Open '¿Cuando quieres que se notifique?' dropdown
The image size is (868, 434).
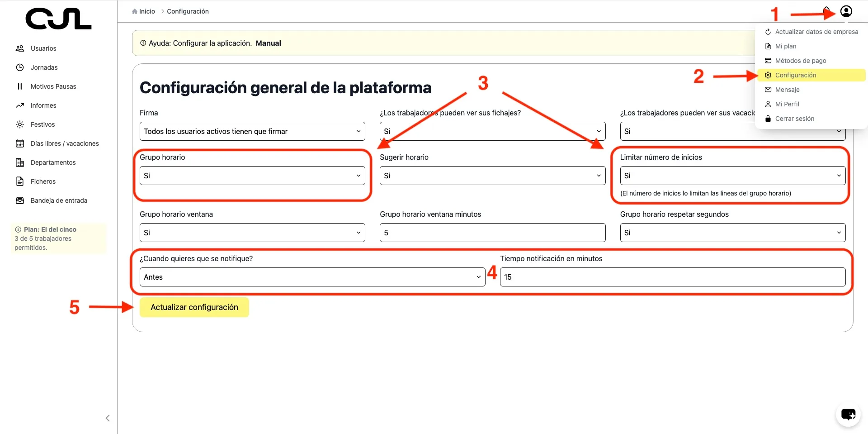(x=312, y=277)
